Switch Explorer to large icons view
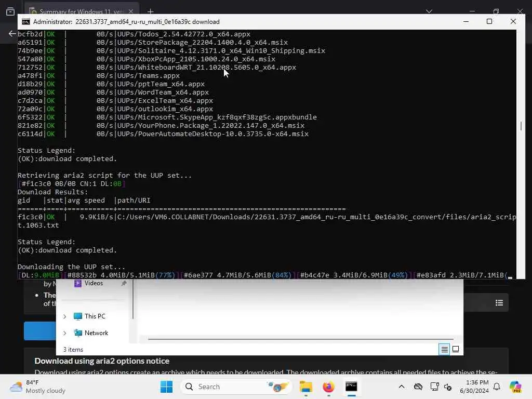Image resolution: width=532 pixels, height=399 pixels. coord(456,349)
